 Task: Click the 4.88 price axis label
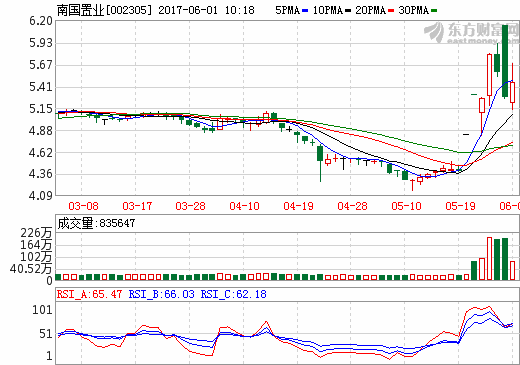(x=41, y=131)
